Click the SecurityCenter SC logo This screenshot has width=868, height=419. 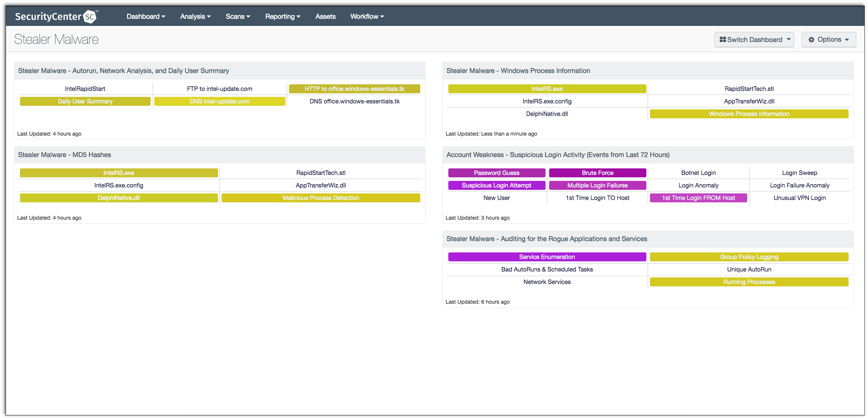(x=56, y=16)
